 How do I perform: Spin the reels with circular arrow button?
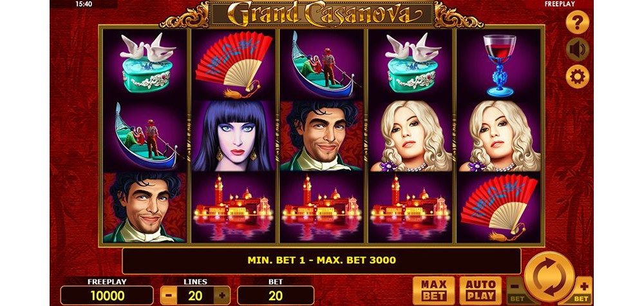point(549,277)
